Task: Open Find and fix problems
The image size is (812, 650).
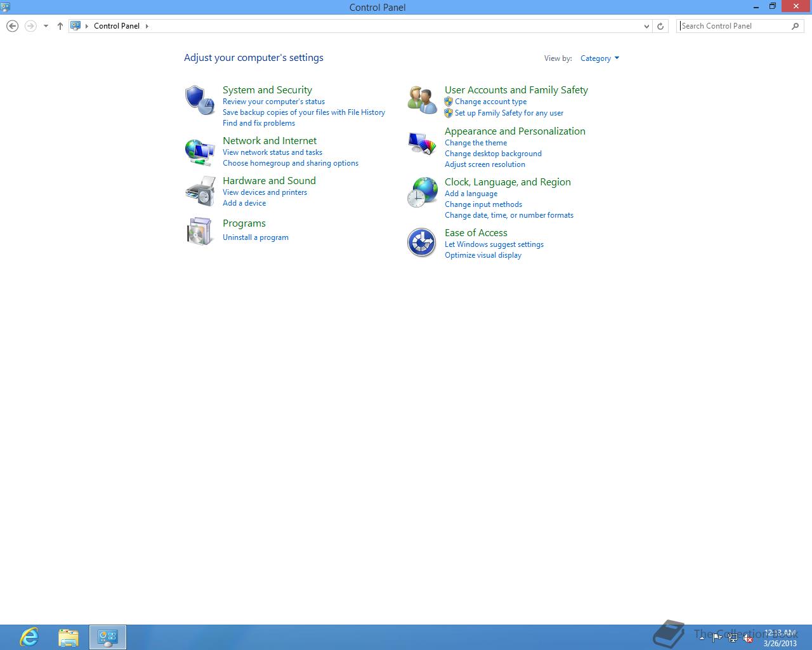Action: coord(259,123)
